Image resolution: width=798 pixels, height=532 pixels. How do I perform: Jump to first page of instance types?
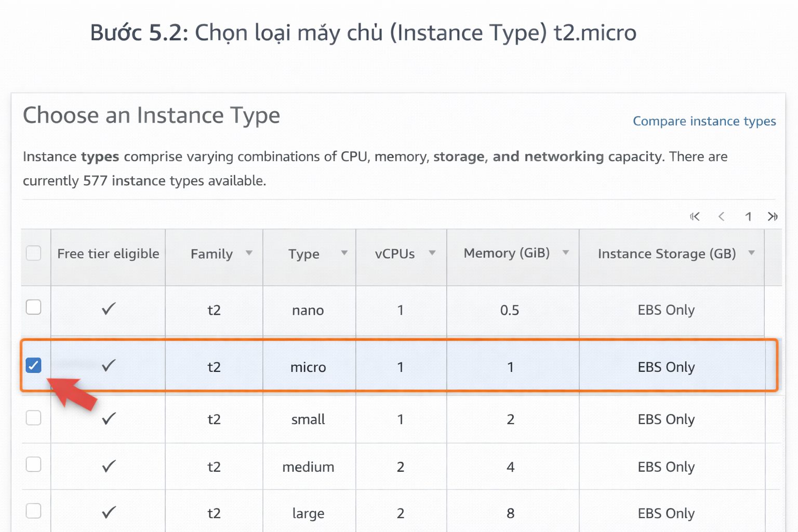coord(695,217)
